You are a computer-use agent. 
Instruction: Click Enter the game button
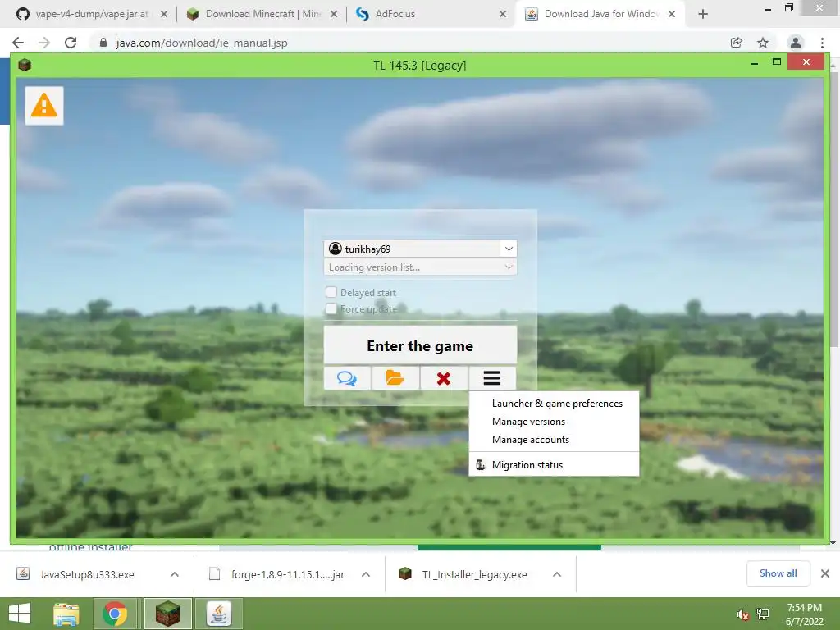[420, 345]
